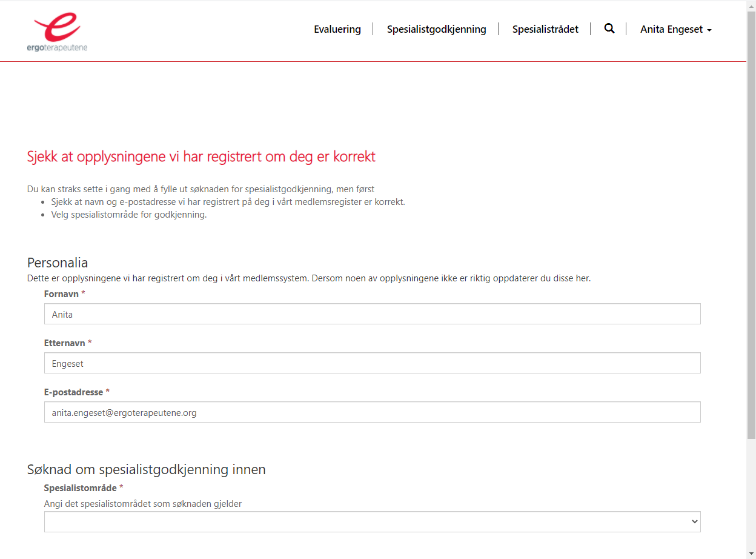Expand the Spesialistområde dropdown list
The height and width of the screenshot is (559, 756).
372,521
